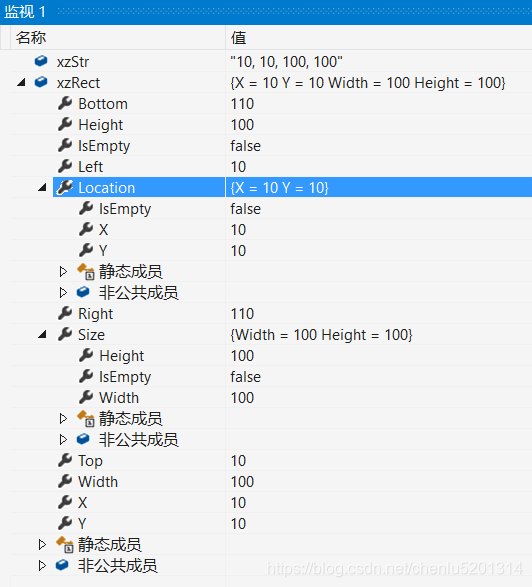Expand 静态成员 under Location
The width and height of the screenshot is (532, 587).
[63, 271]
